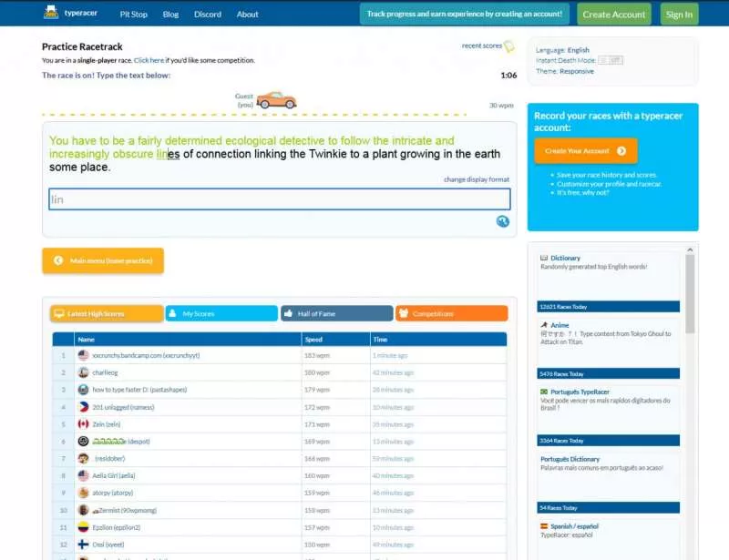Click the green Create Account button
729x560 pixels.
click(613, 15)
